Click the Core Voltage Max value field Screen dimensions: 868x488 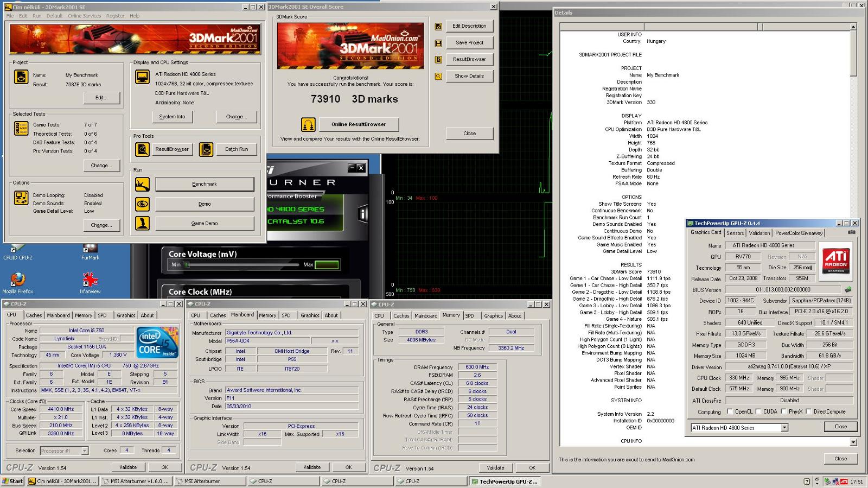(x=327, y=265)
